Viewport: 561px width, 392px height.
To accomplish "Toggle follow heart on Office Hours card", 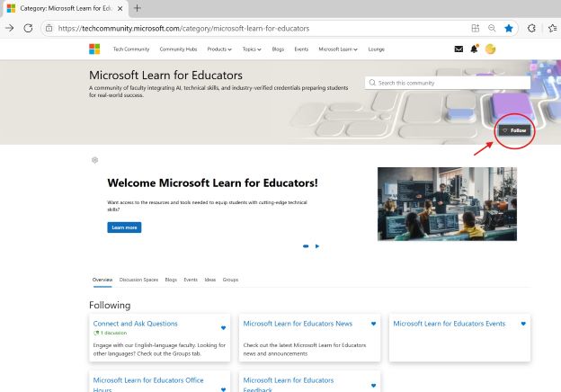I will click(223, 389).
